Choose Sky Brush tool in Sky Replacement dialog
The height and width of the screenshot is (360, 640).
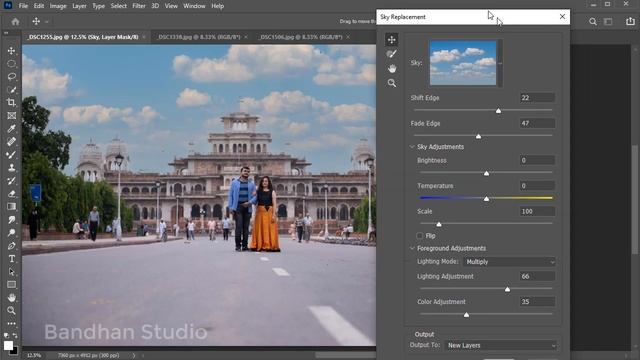[391, 54]
